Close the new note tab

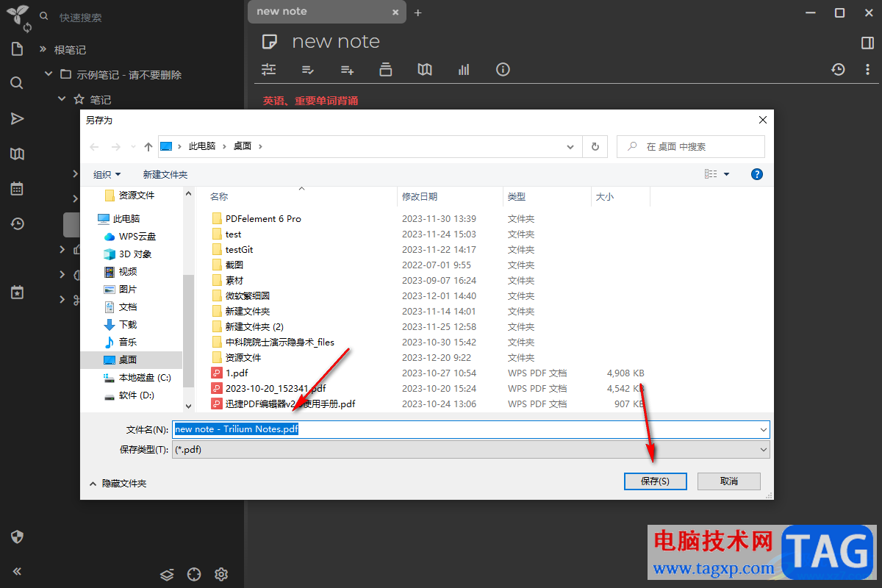click(395, 12)
